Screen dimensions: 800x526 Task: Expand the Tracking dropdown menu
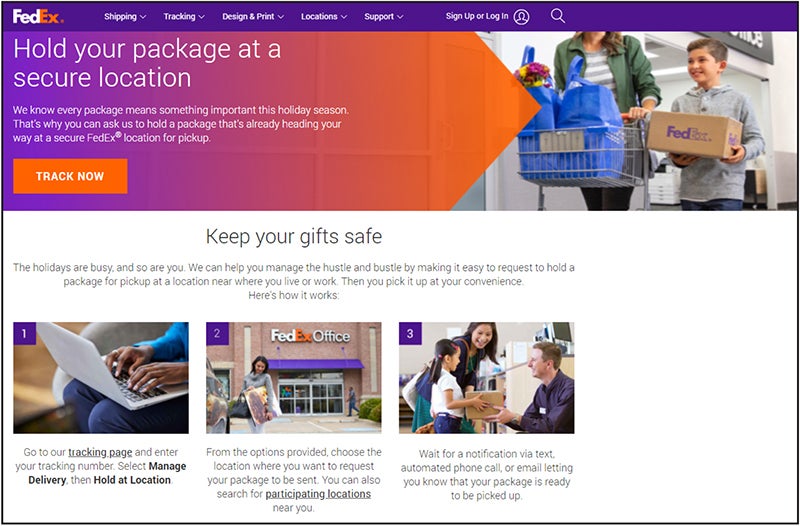tap(184, 16)
